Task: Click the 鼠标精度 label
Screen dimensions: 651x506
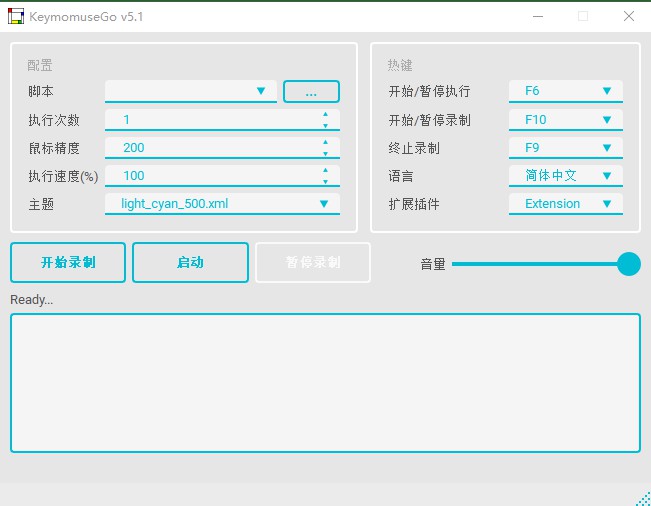Action: [54, 148]
